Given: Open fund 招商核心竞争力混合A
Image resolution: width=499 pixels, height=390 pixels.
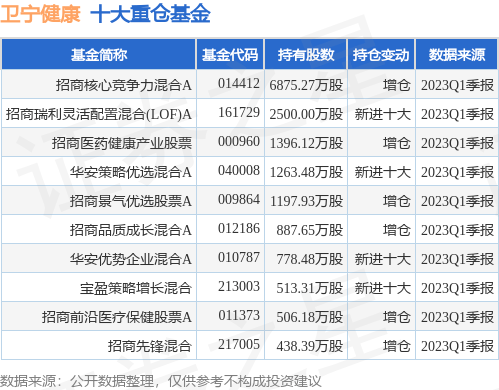Looking at the screenshot, I should click(x=124, y=85).
